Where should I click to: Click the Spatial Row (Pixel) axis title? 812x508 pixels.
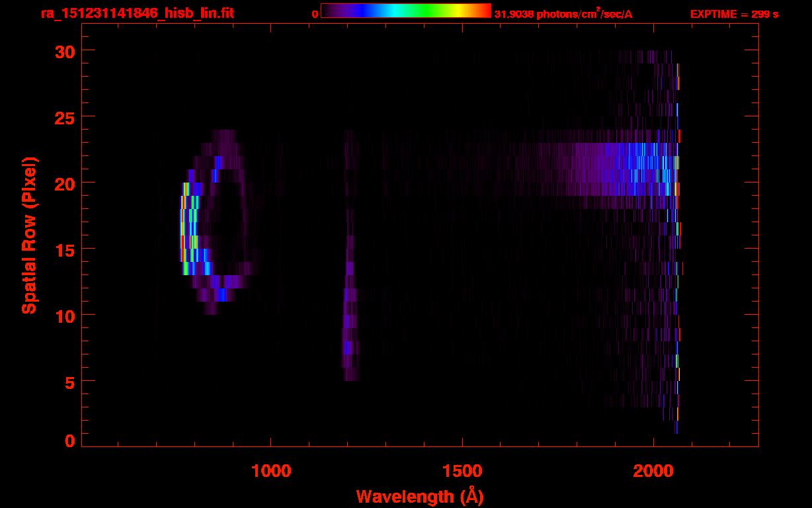pos(29,235)
